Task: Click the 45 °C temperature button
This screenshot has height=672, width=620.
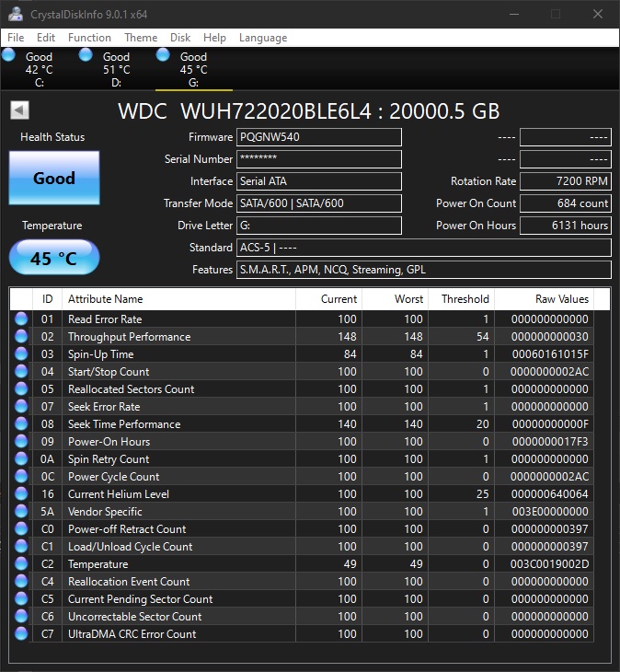Action: 54,258
